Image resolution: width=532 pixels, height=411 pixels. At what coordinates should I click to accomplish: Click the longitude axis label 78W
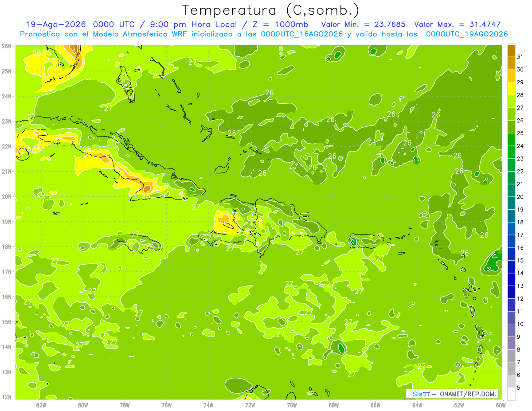125,405
